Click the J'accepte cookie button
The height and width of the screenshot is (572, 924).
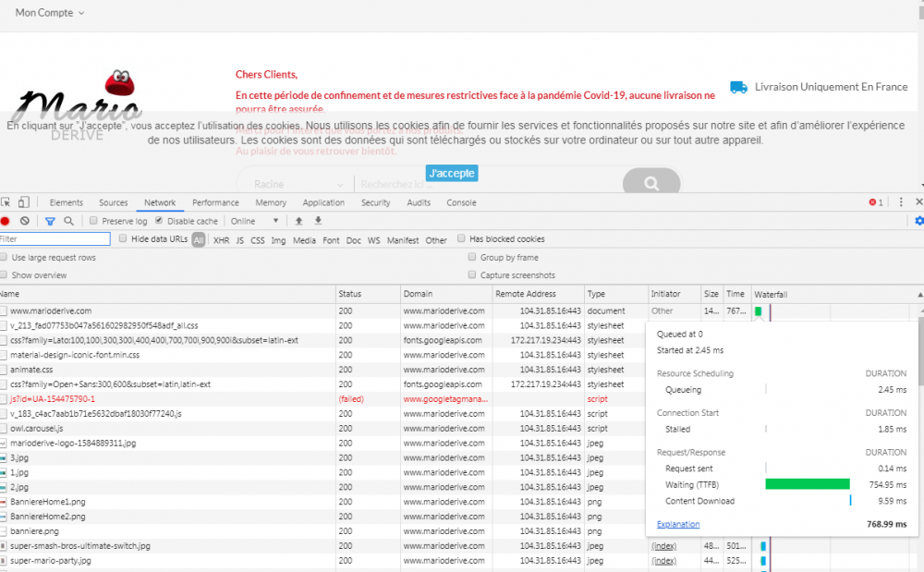point(452,173)
